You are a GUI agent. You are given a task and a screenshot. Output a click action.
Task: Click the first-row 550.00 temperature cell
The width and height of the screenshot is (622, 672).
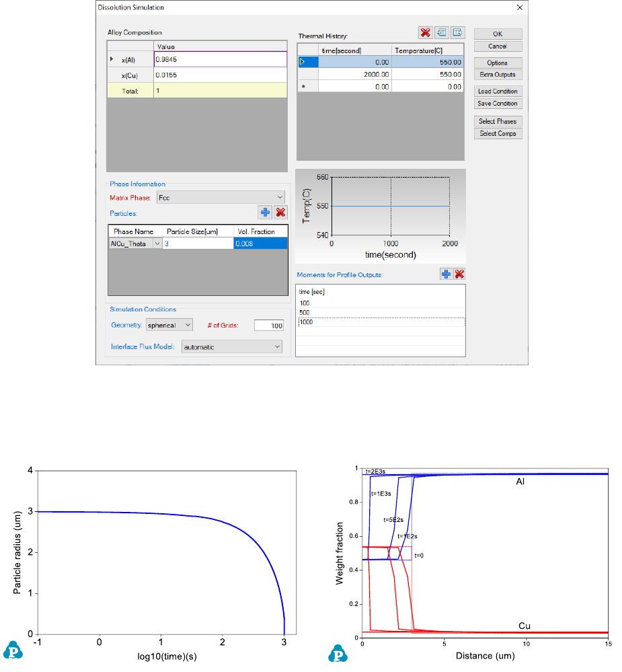pos(428,62)
